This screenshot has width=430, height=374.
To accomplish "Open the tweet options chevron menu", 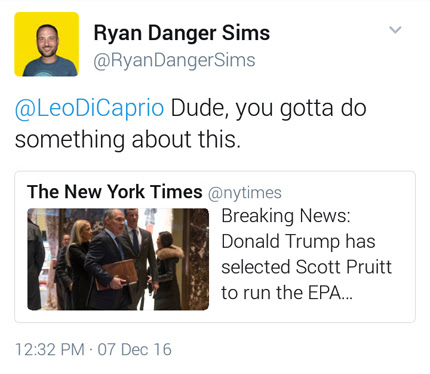I will tap(395, 30).
